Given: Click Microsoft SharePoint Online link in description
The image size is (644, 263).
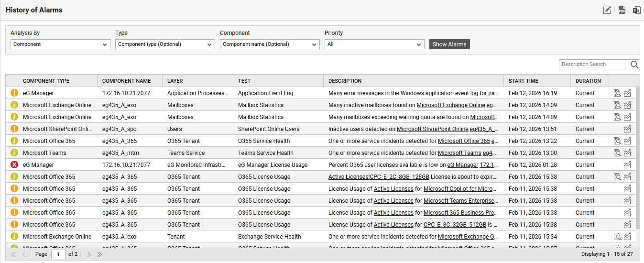Looking at the screenshot, I should [x=432, y=129].
